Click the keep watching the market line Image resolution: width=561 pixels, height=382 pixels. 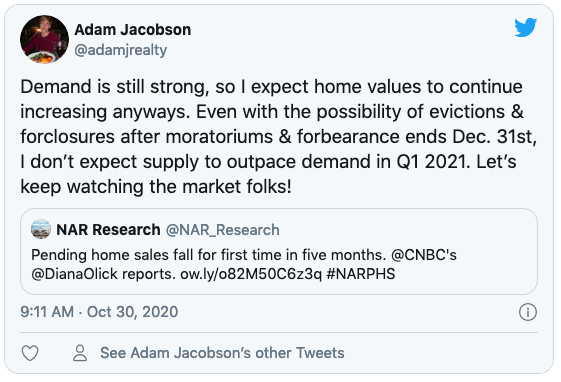tap(156, 187)
